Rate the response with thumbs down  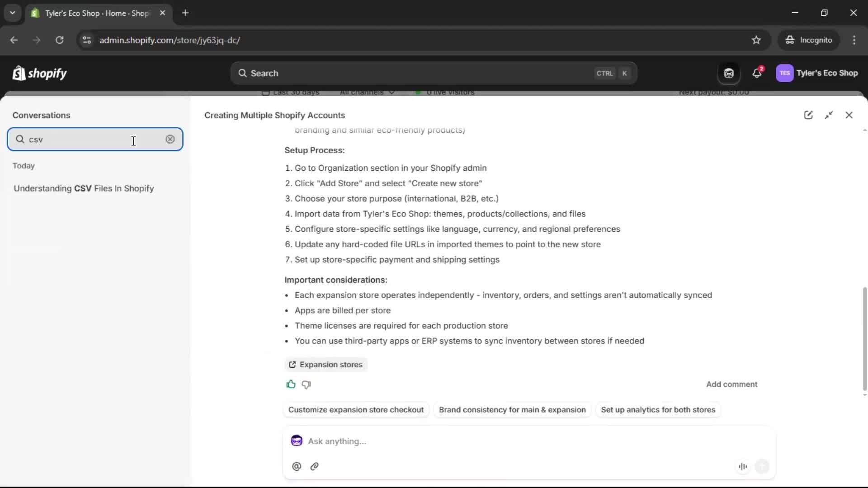tap(306, 384)
